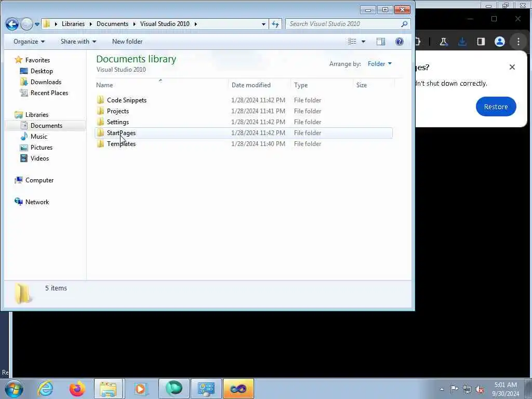The height and width of the screenshot is (399, 532).
Task: Click the control panel taskbar icon
Action: (x=206, y=389)
